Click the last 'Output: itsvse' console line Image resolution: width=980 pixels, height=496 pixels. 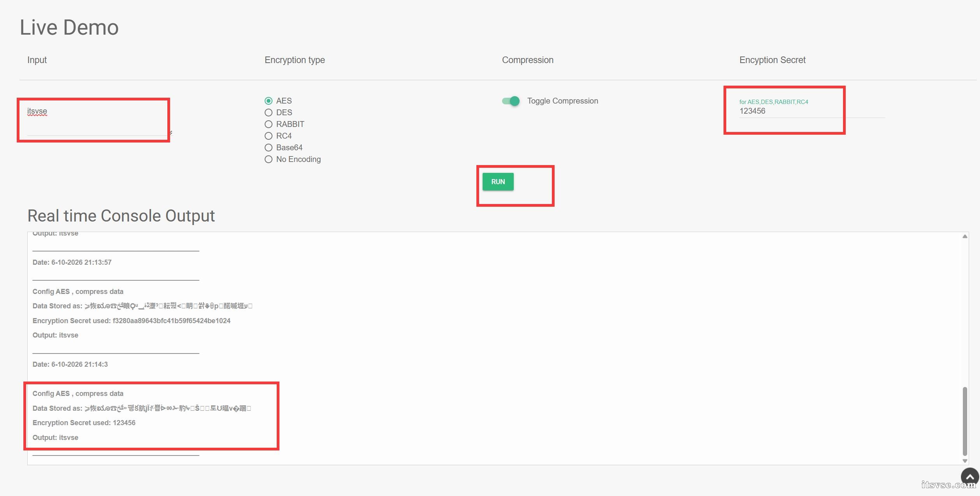(55, 438)
